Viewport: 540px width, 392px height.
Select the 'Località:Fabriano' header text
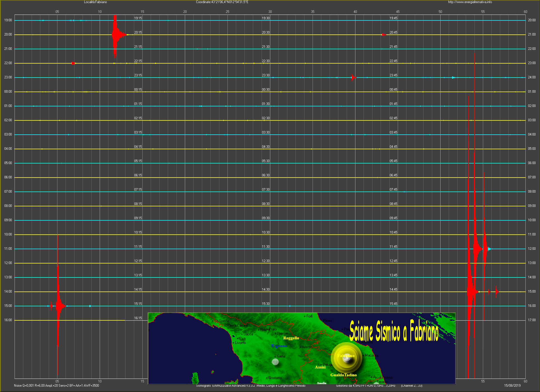(x=95, y=2)
